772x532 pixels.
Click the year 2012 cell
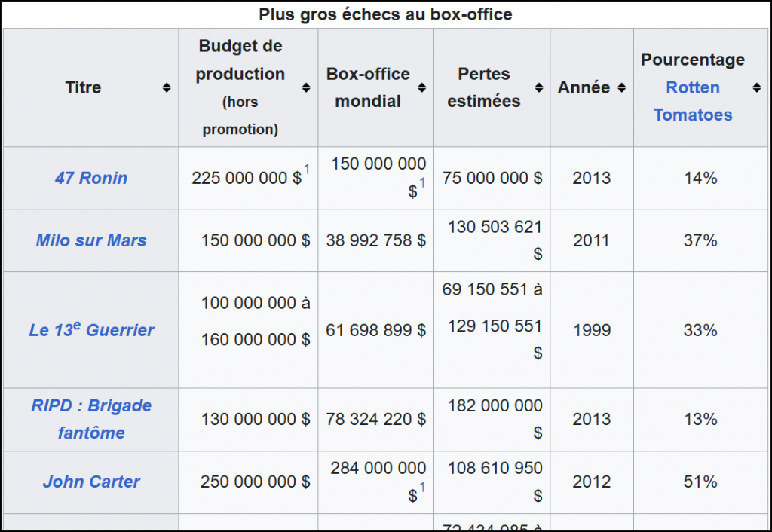(591, 482)
